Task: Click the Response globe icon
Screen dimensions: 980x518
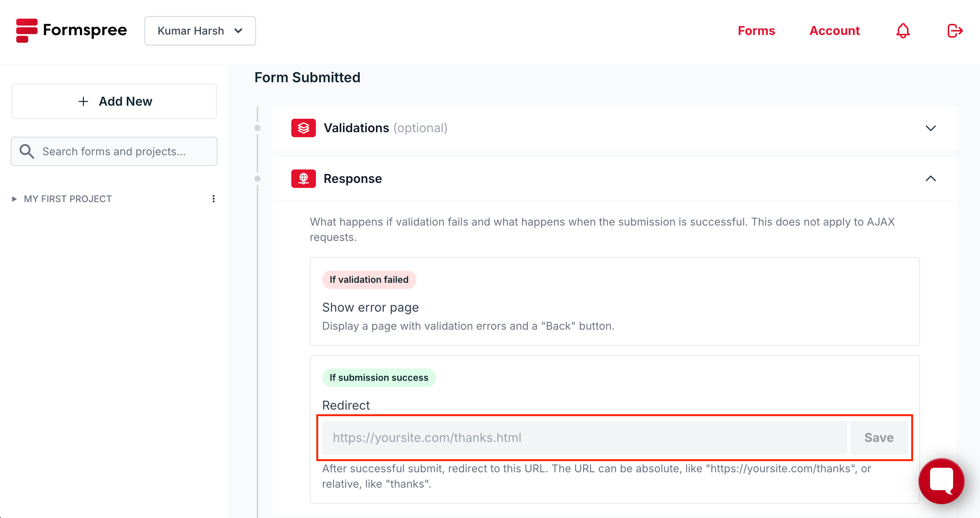Action: pos(303,179)
